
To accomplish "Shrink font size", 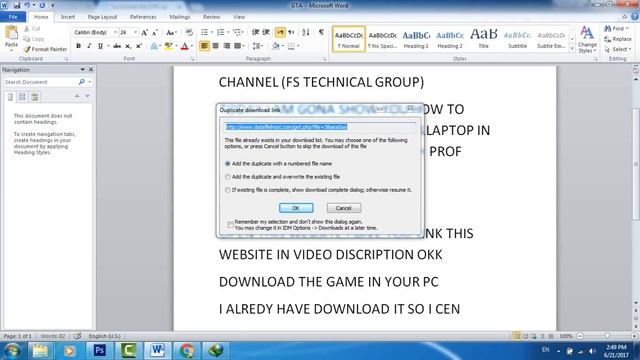I will 155,32.
